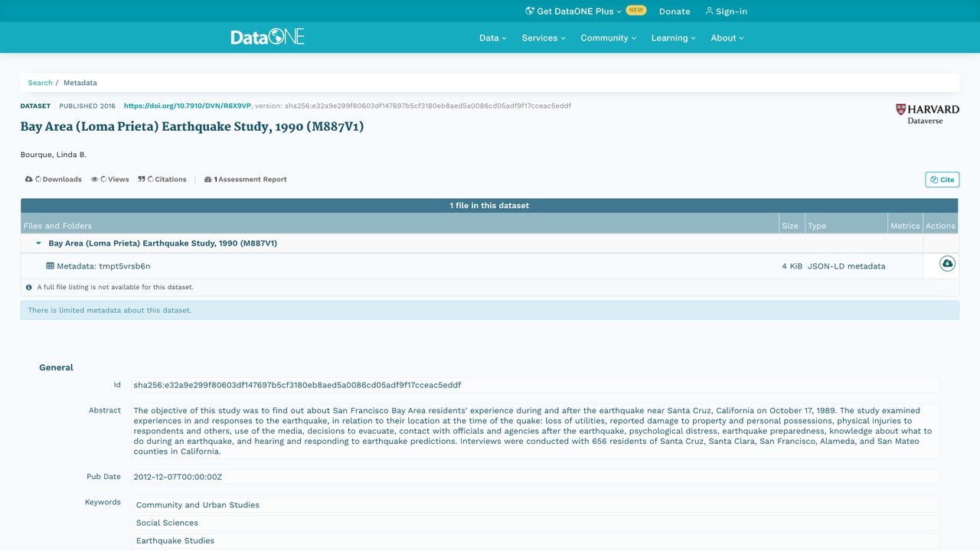The width and height of the screenshot is (980, 551).
Task: Click the DataONE logo
Action: (x=268, y=37)
